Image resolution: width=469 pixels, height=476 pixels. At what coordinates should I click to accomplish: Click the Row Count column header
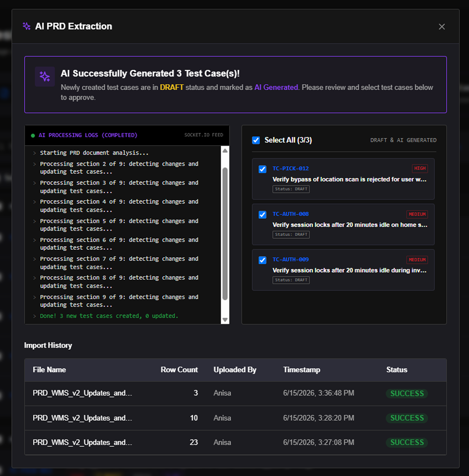tap(179, 370)
